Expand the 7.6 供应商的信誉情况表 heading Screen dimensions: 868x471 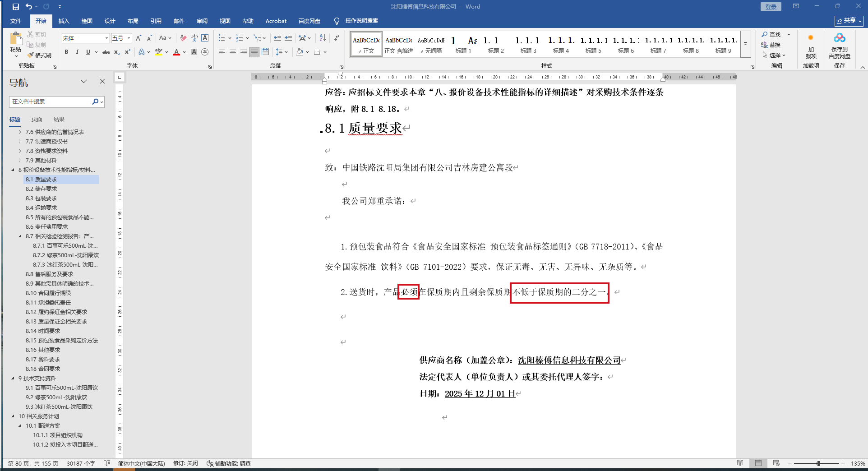point(20,132)
